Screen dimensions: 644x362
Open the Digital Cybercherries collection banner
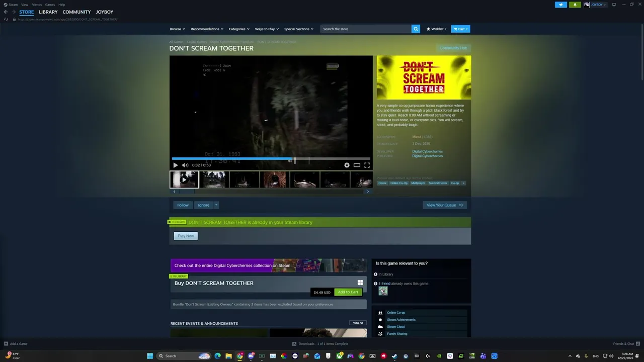269,265
